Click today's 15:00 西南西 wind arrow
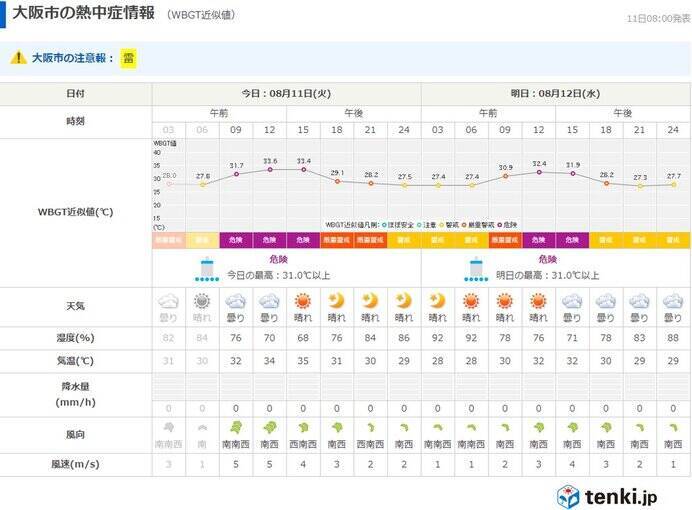692x510 pixels. [303, 428]
